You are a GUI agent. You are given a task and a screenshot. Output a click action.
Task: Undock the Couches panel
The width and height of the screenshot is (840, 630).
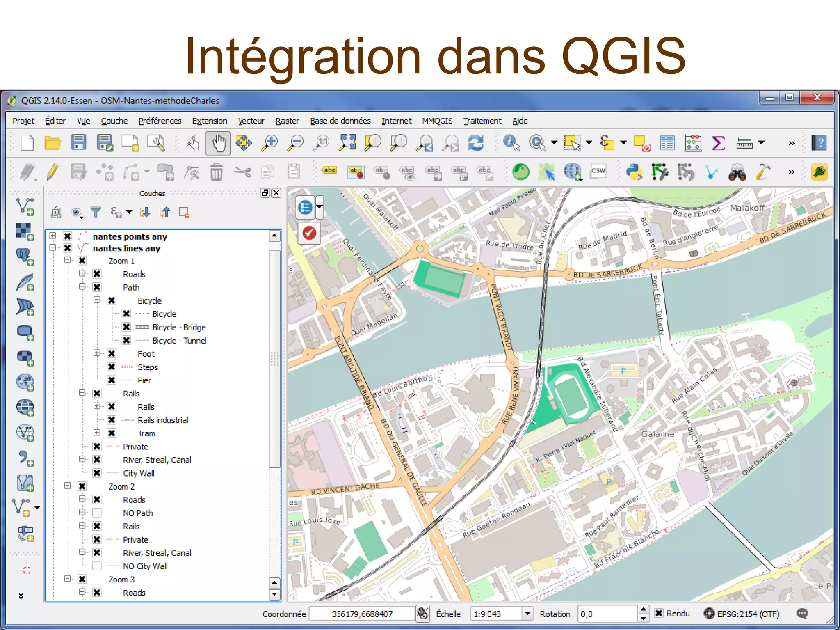coord(265,193)
